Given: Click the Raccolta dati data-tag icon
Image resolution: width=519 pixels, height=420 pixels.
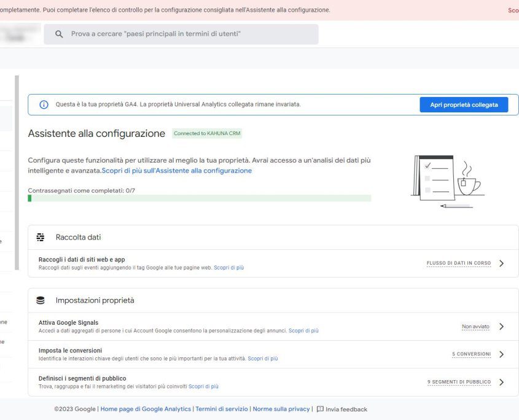Looking at the screenshot, I should click(41, 236).
